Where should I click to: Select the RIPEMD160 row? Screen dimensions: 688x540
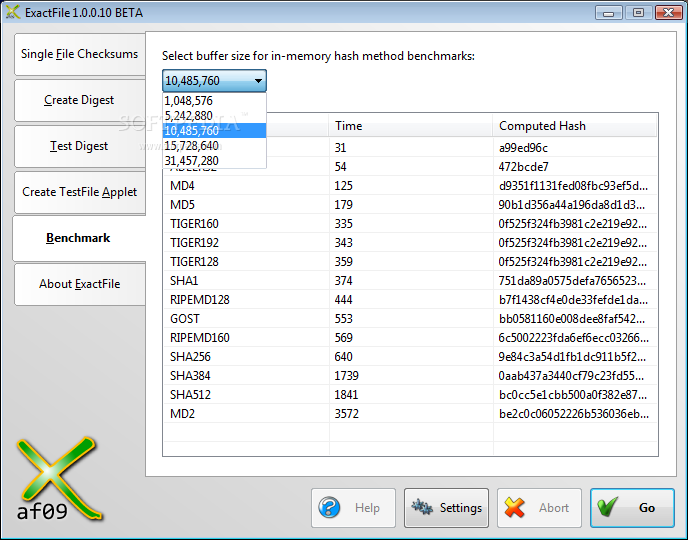pyautogui.click(x=410, y=338)
